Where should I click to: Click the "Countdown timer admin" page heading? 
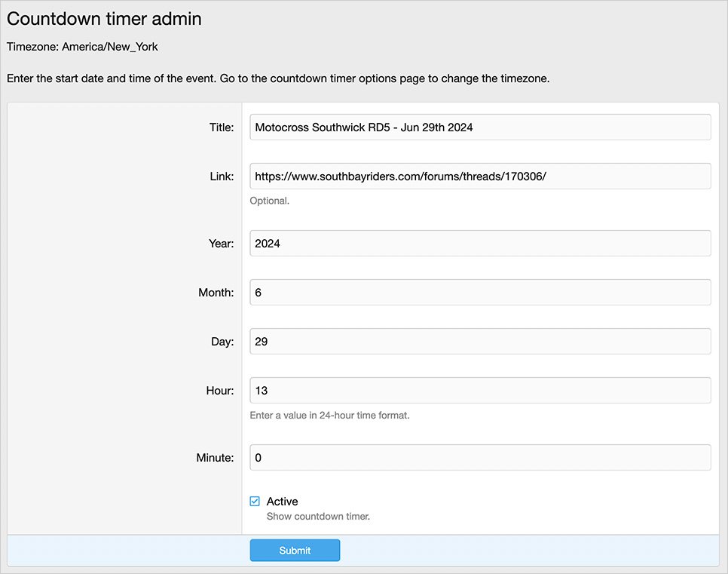point(104,19)
